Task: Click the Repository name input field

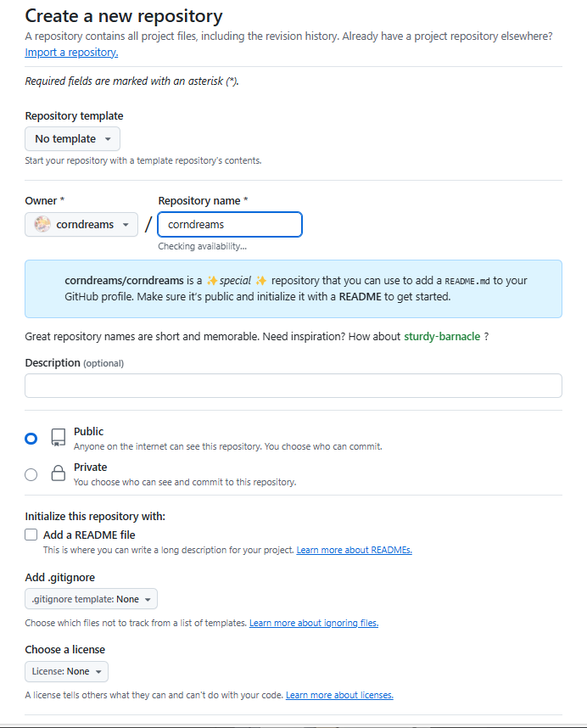Action: point(230,225)
